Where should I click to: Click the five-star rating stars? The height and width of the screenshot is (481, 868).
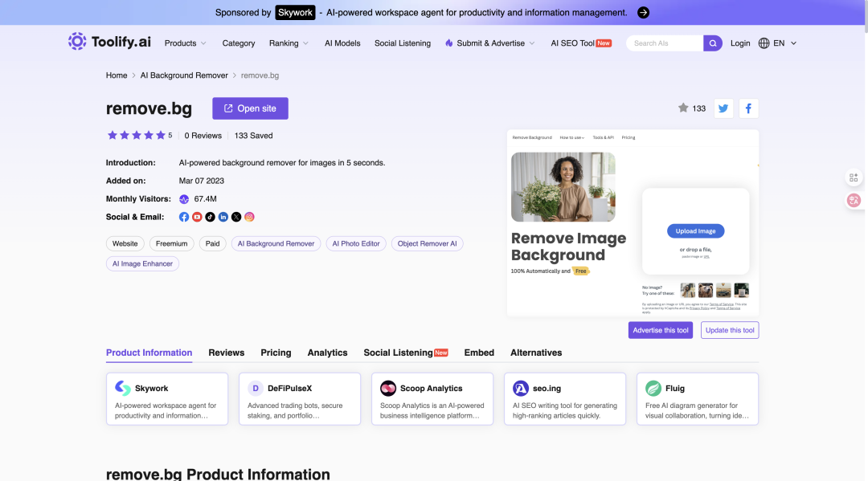coord(136,136)
